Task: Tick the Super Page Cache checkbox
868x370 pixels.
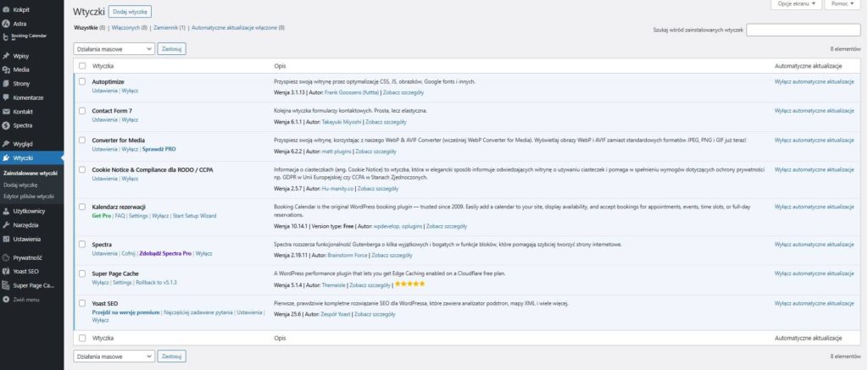Action: [x=82, y=273]
